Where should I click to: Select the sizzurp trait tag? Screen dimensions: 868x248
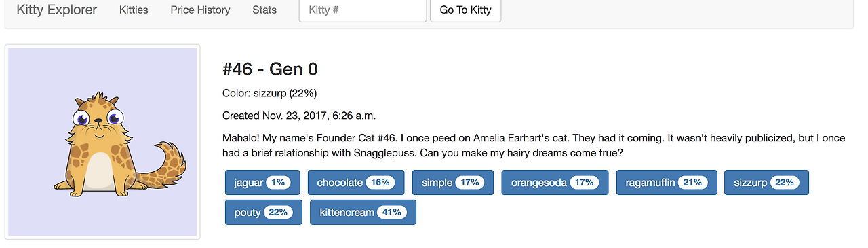coord(766,183)
